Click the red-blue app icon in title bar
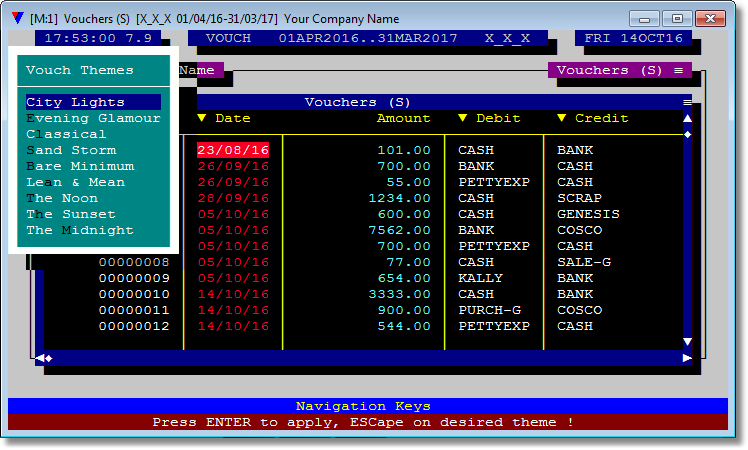This screenshot has width=748, height=450. click(x=18, y=18)
